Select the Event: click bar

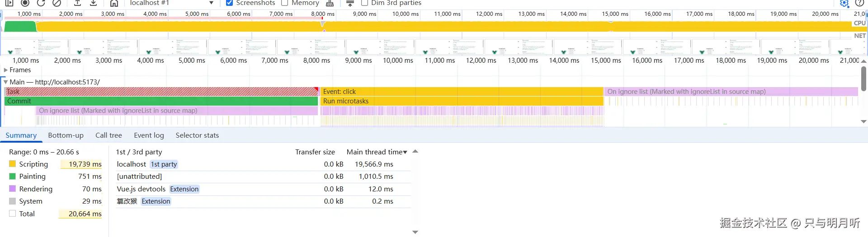pyautogui.click(x=462, y=92)
